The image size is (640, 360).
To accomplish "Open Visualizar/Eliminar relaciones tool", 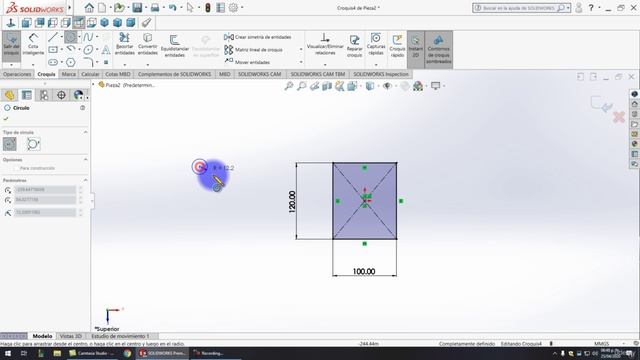I will tap(325, 44).
